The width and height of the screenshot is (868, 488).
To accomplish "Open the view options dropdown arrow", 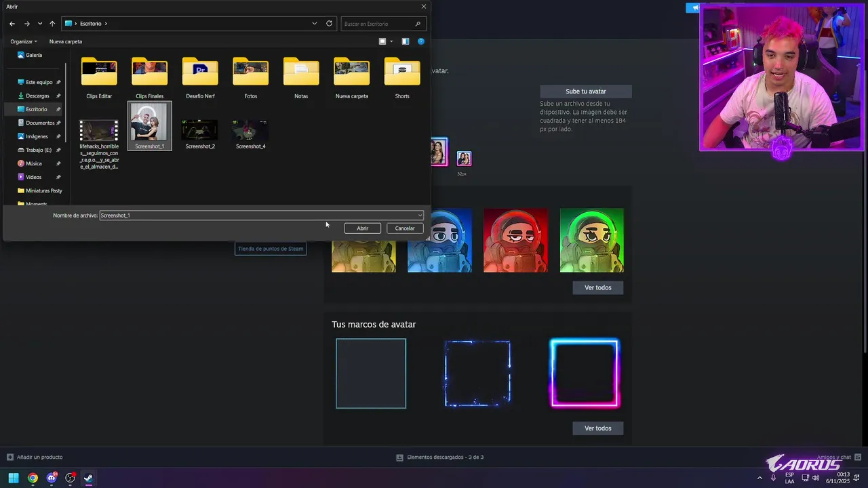I will coord(391,41).
